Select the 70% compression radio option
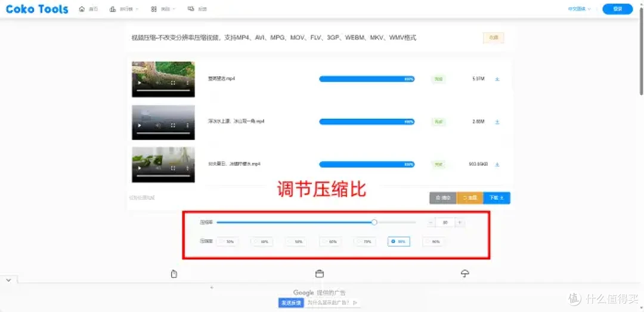Screen dimensions: 644x312 click(365, 242)
